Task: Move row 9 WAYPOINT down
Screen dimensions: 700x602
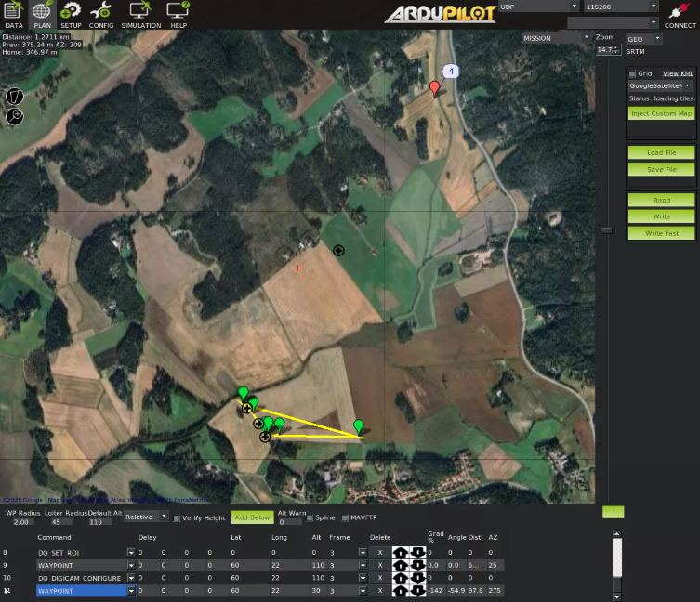Action: 417,565
